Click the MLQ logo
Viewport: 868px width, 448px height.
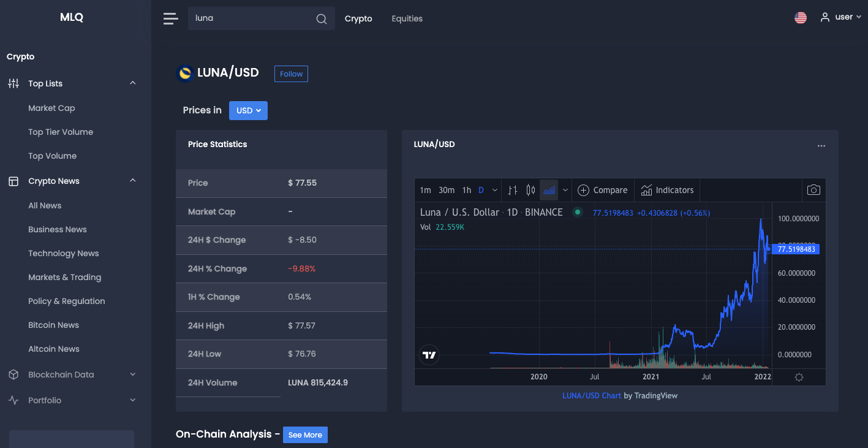[x=72, y=17]
